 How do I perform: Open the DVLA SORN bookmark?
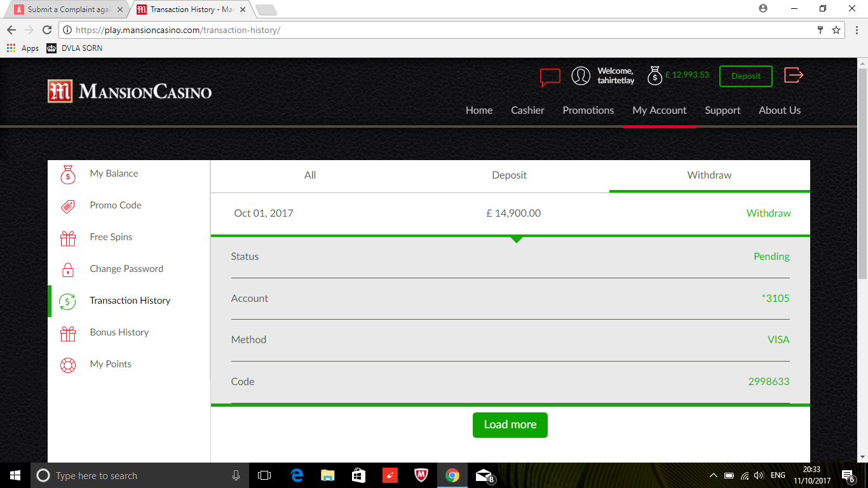pos(74,48)
